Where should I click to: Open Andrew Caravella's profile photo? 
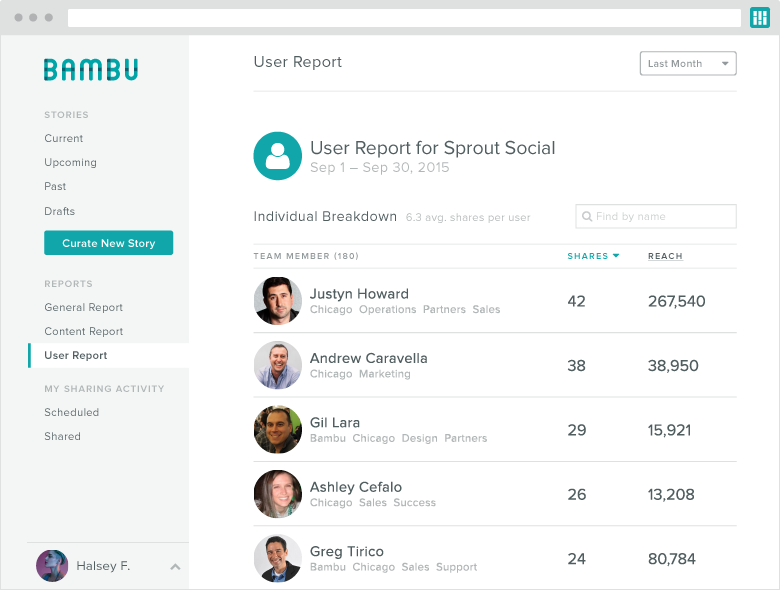click(278, 365)
